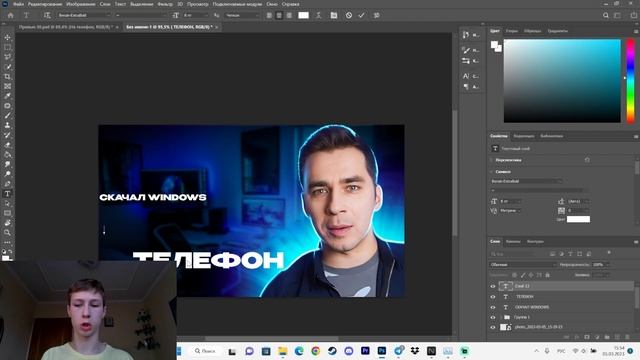Commit current text edits with checkmark
The width and height of the screenshot is (640, 360).
pos(362,15)
